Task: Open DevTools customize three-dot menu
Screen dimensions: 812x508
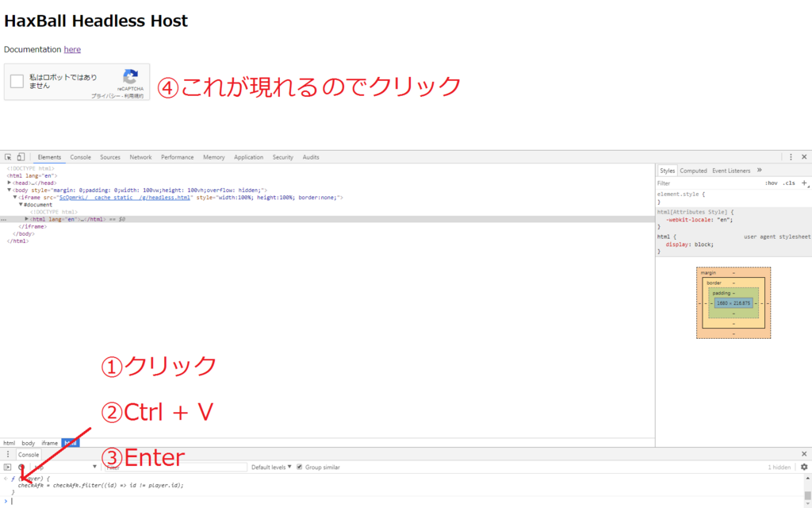Action: (791, 157)
